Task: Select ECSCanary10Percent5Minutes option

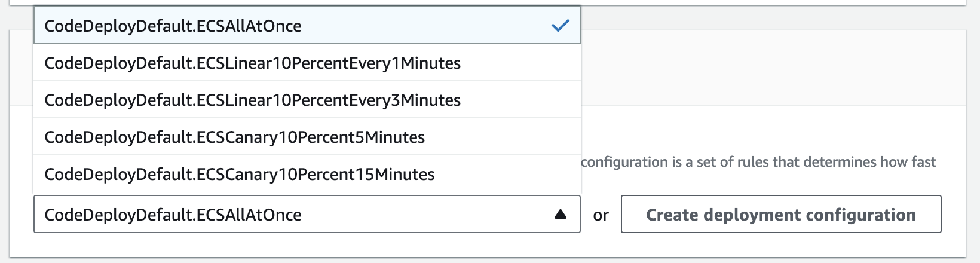Action: (x=234, y=137)
